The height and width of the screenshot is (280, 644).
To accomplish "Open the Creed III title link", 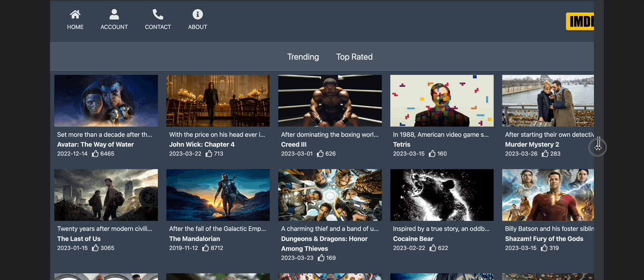I will 294,145.
